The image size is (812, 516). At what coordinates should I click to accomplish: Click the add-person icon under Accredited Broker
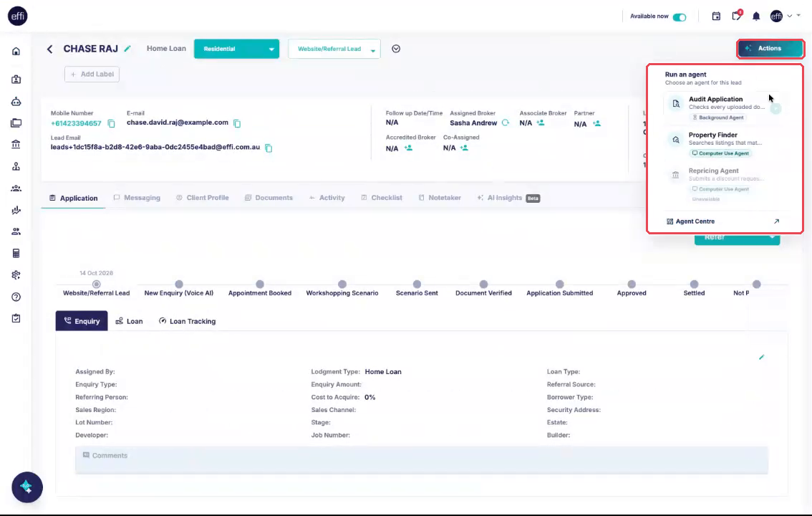click(408, 148)
